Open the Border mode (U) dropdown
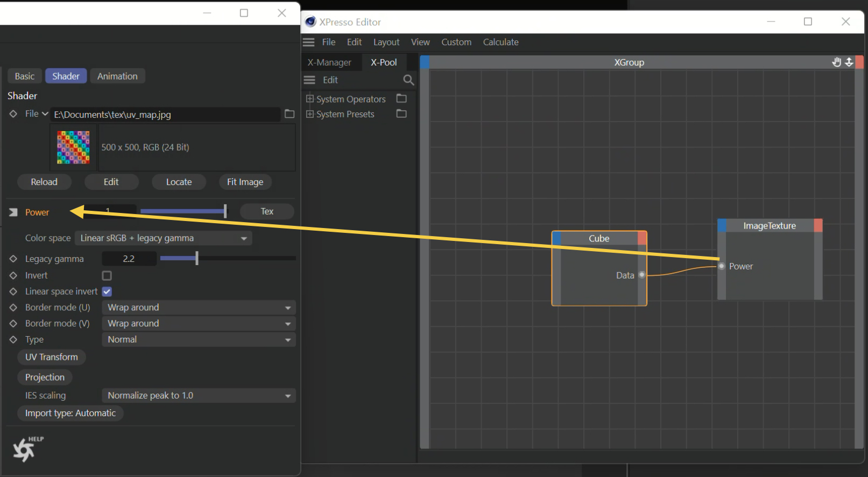The height and width of the screenshot is (477, 868). click(199, 308)
